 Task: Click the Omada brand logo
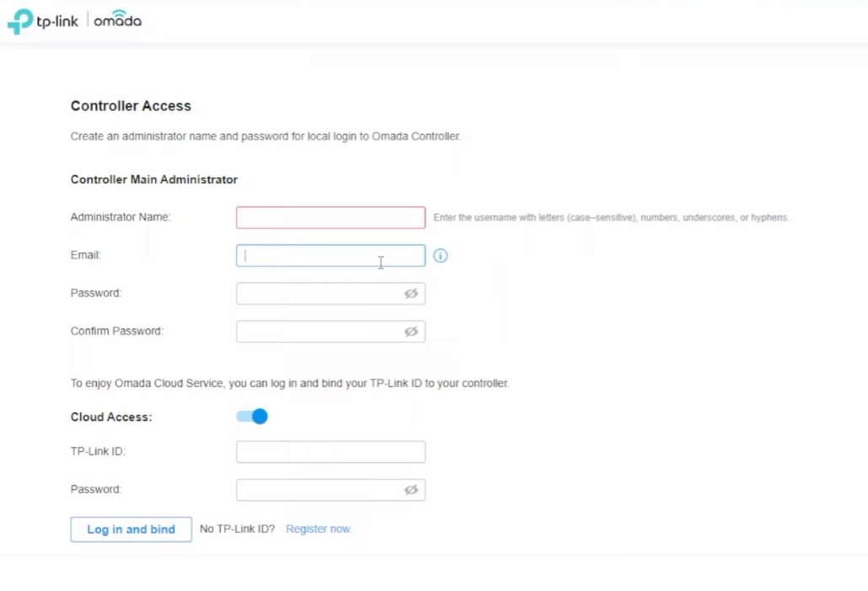117,20
